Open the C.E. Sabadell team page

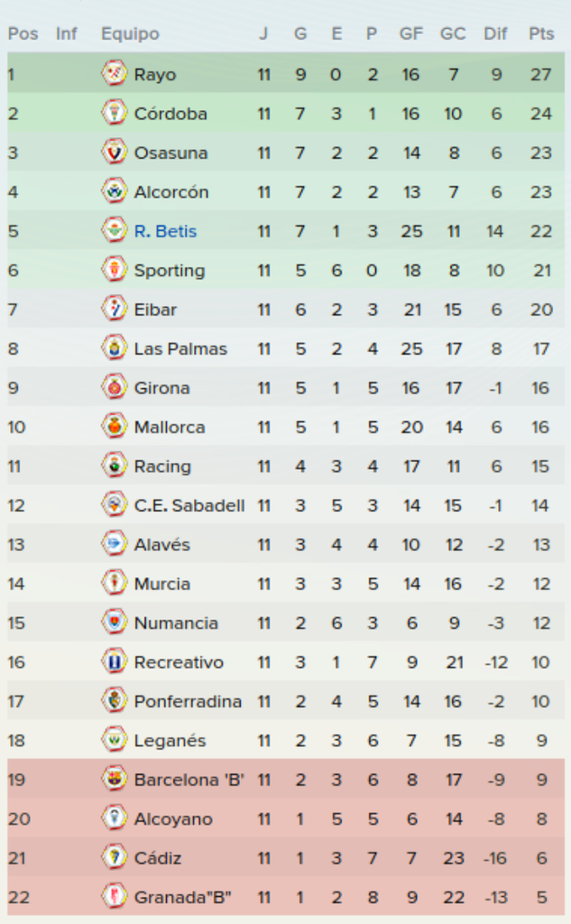click(x=189, y=505)
